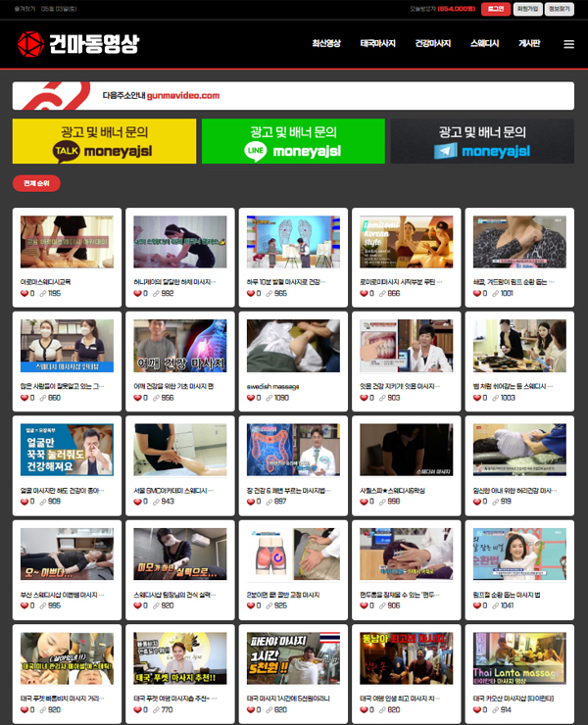Select the red 전체 순위 pill button
The width and height of the screenshot is (588, 725).
point(36,183)
